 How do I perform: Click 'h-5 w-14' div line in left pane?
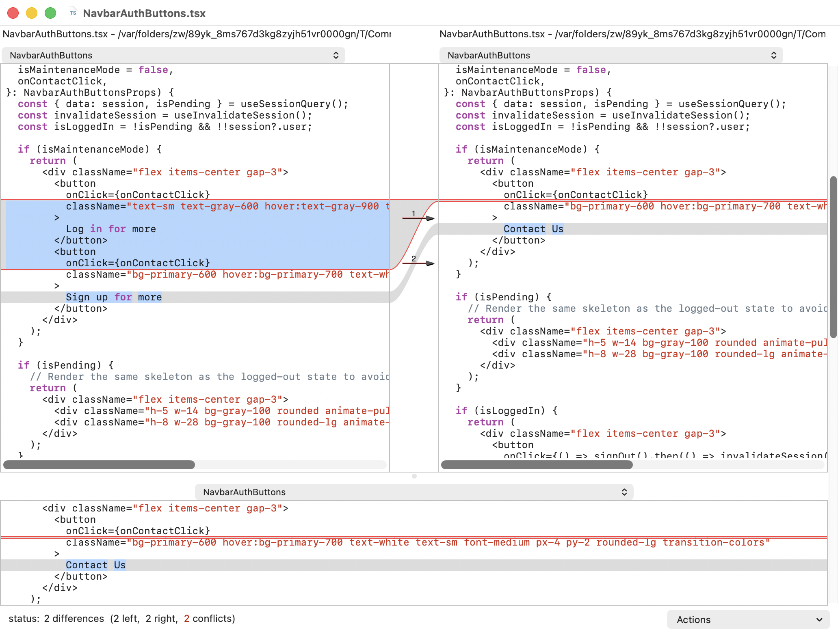click(222, 411)
